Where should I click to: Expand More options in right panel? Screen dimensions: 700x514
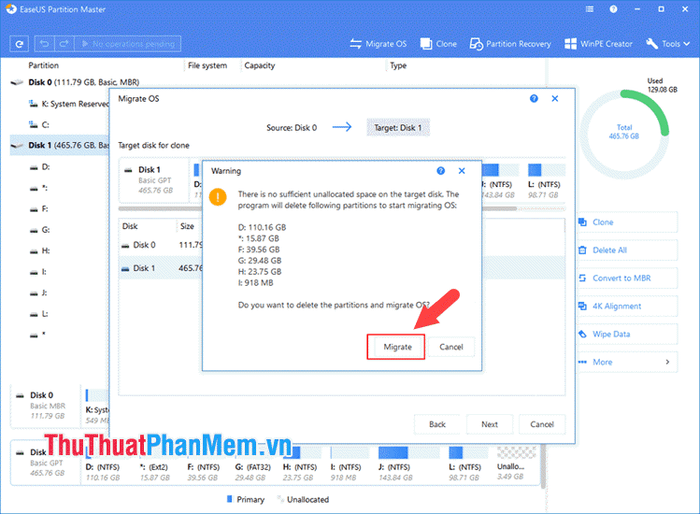[x=627, y=362]
